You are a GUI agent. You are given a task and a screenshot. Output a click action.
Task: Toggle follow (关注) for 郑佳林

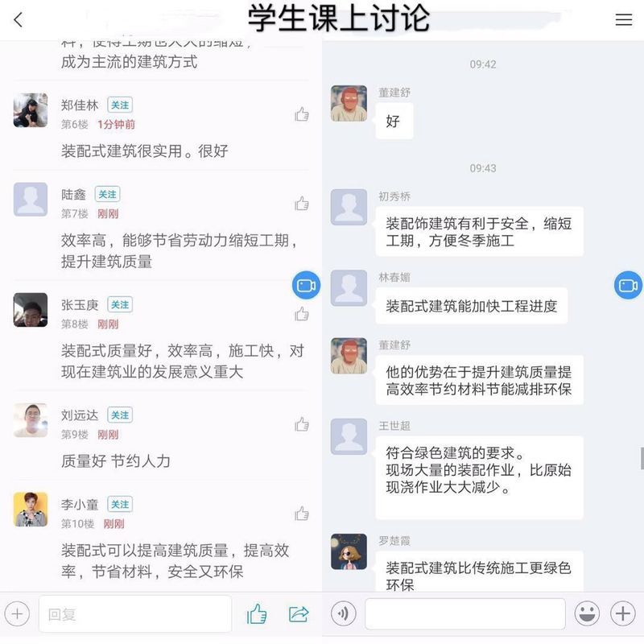point(120,105)
